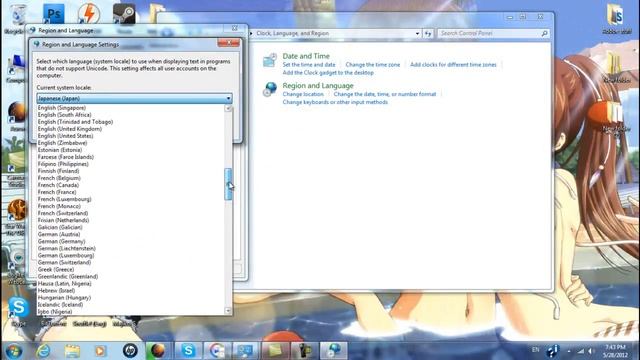
Task: Click the Search Control Panel field
Action: point(489,33)
